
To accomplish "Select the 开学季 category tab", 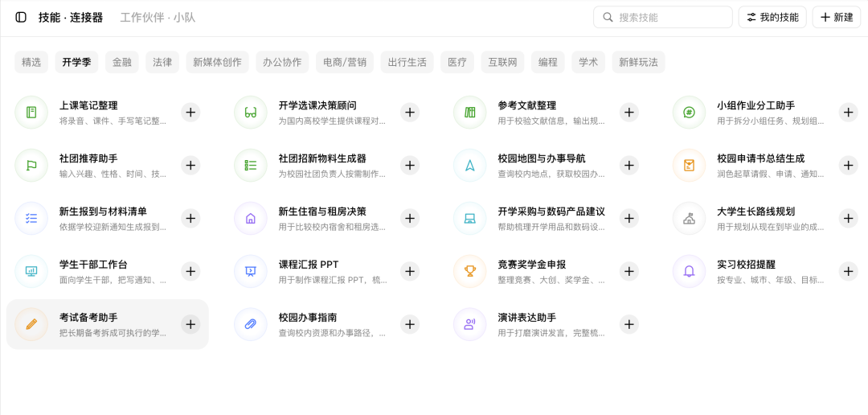I will coord(76,62).
